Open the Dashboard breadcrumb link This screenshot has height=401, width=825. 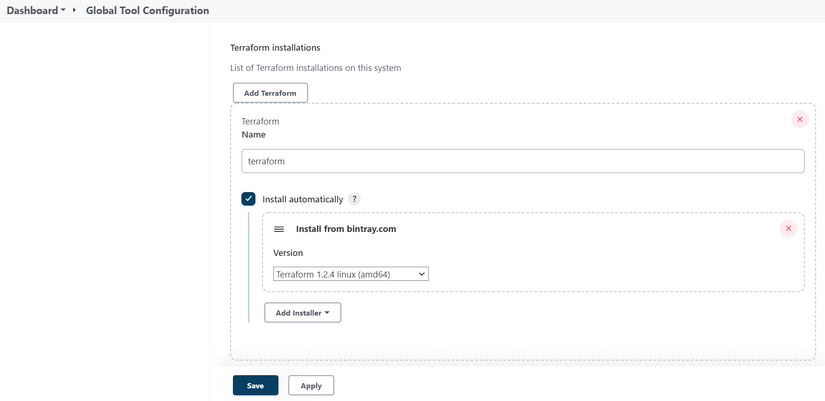pos(32,11)
